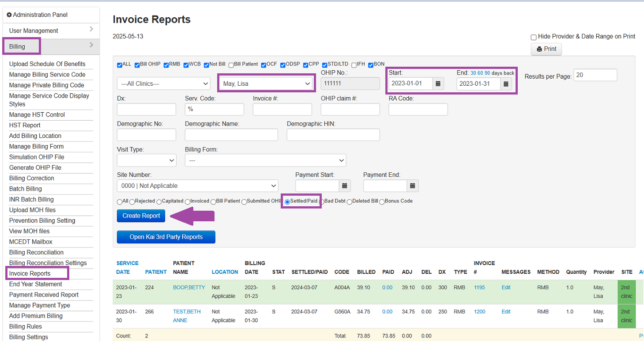Select the Invoiced radio button
This screenshot has width=644, height=341.
click(187, 201)
